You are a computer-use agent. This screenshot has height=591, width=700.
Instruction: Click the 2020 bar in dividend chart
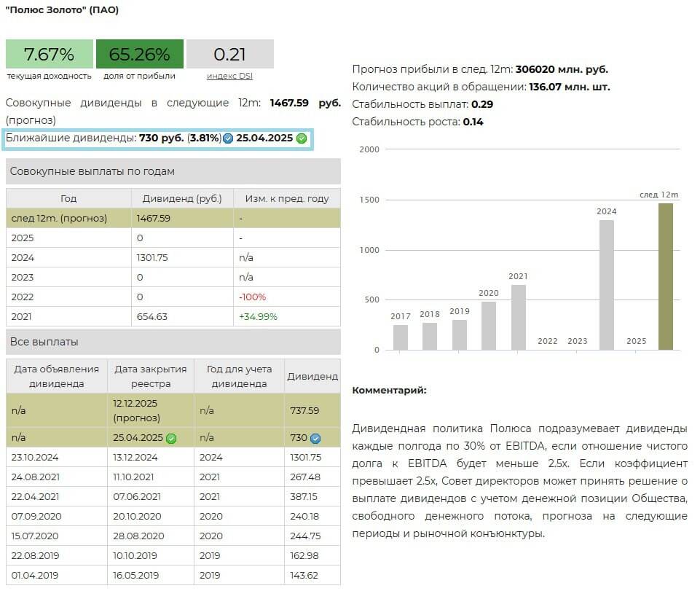point(488,326)
